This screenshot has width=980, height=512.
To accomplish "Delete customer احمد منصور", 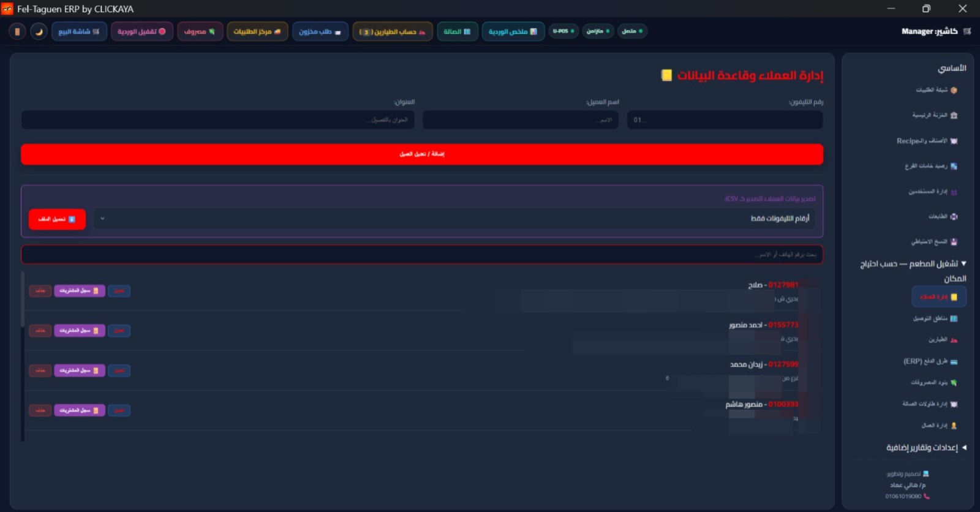I will pyautogui.click(x=40, y=331).
